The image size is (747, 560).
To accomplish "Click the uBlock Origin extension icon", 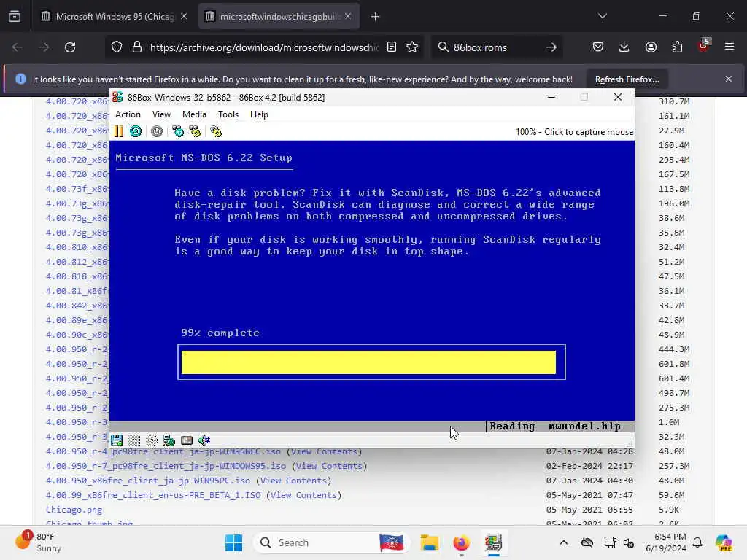I will 704,46.
